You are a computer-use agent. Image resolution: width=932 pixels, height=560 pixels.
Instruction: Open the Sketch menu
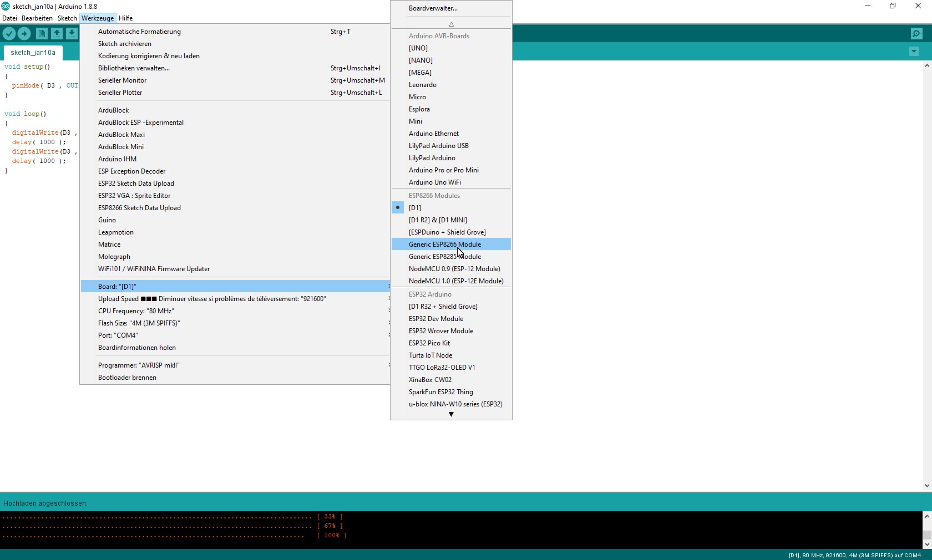pyautogui.click(x=67, y=18)
